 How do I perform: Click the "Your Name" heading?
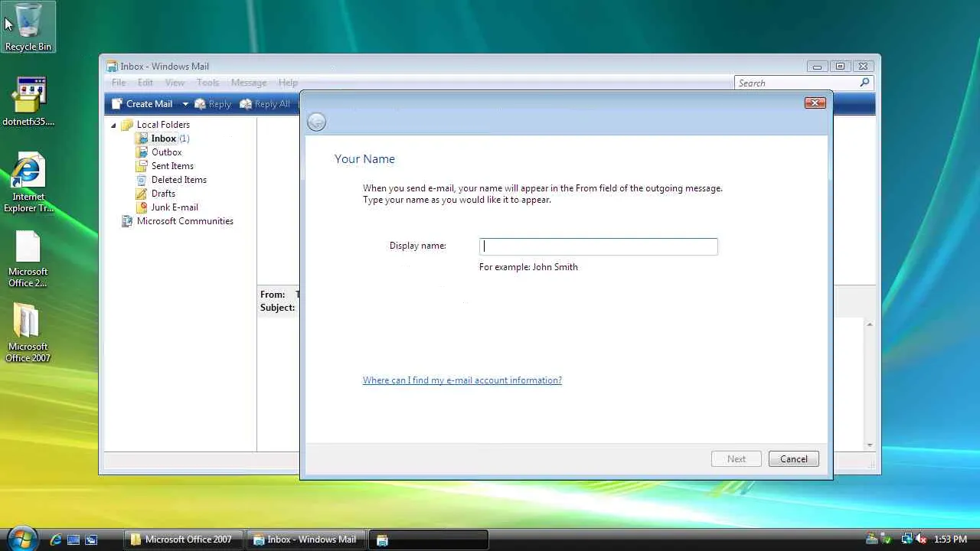364,159
